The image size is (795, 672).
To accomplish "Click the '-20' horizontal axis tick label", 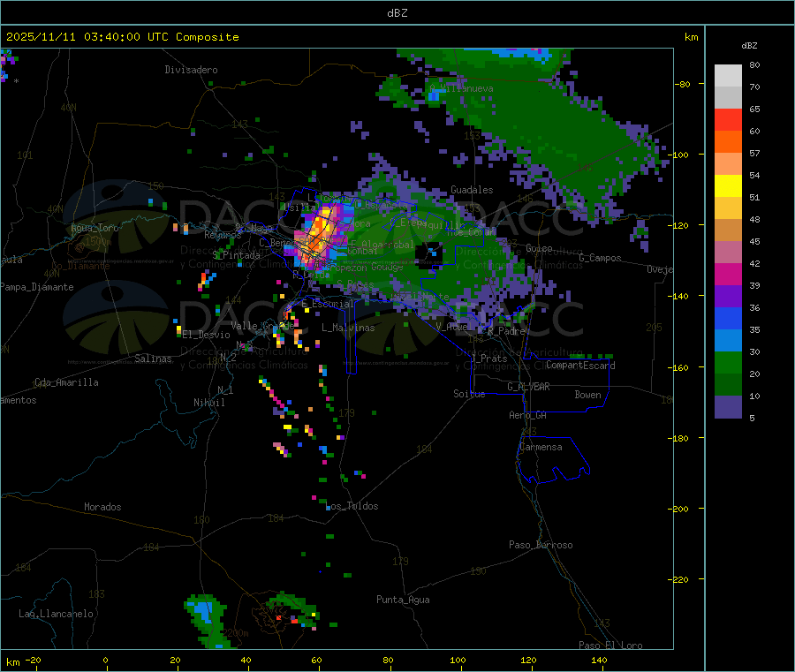I will tap(34, 660).
